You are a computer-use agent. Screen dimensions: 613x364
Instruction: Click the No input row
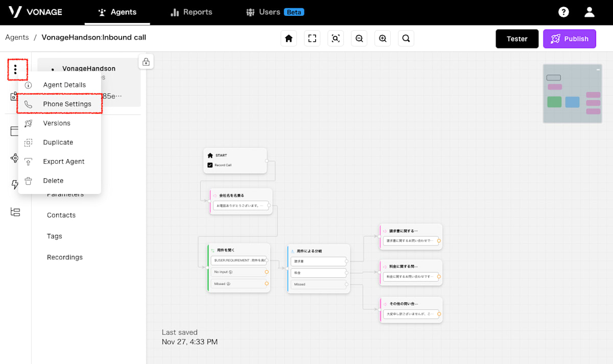239,272
